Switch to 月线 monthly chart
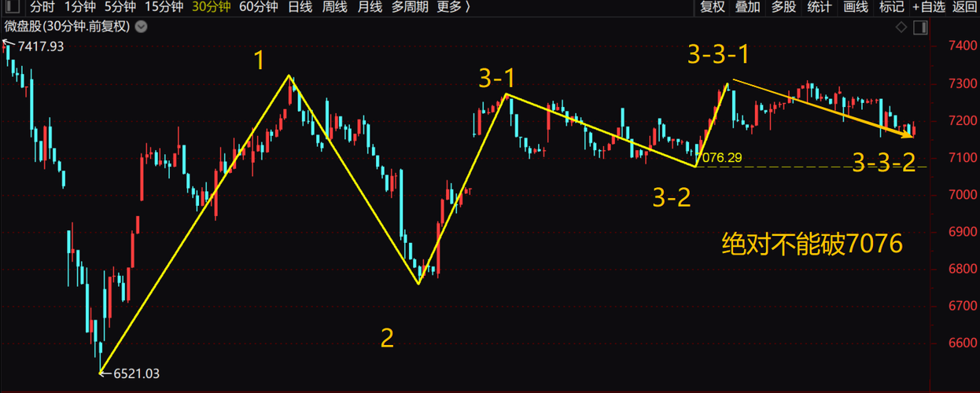Viewport: 980px width, 393px height. pyautogui.click(x=370, y=7)
